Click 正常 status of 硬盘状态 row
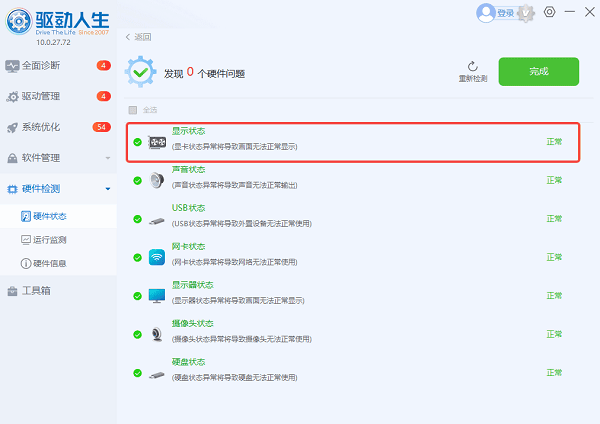The image size is (600, 424). (x=554, y=373)
